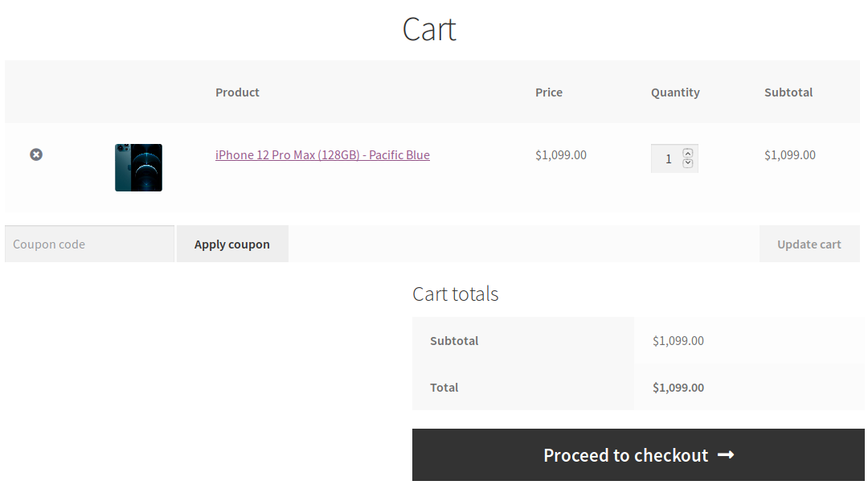Click the Update cart button
Viewport: 868px width, 489px height.
coord(809,244)
